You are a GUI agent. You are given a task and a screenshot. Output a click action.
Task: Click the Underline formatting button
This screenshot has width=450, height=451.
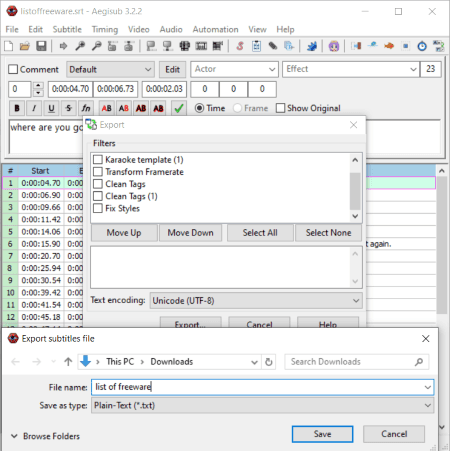[x=51, y=108]
